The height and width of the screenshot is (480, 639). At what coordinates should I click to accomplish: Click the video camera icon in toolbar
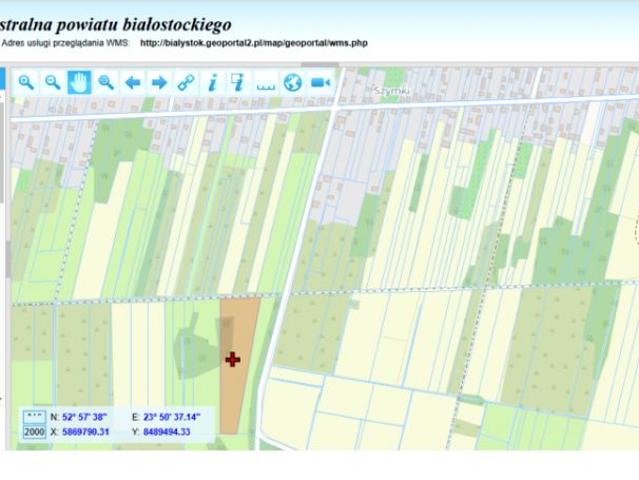pyautogui.click(x=320, y=83)
